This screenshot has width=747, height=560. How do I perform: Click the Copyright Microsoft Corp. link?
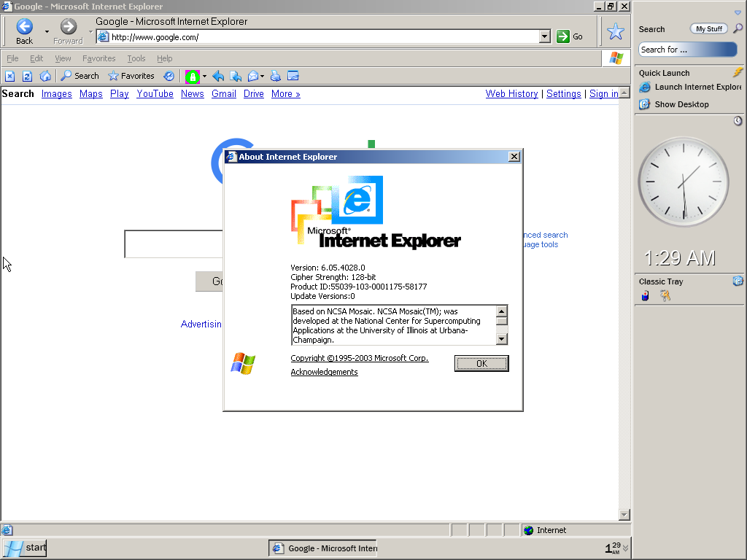359,358
